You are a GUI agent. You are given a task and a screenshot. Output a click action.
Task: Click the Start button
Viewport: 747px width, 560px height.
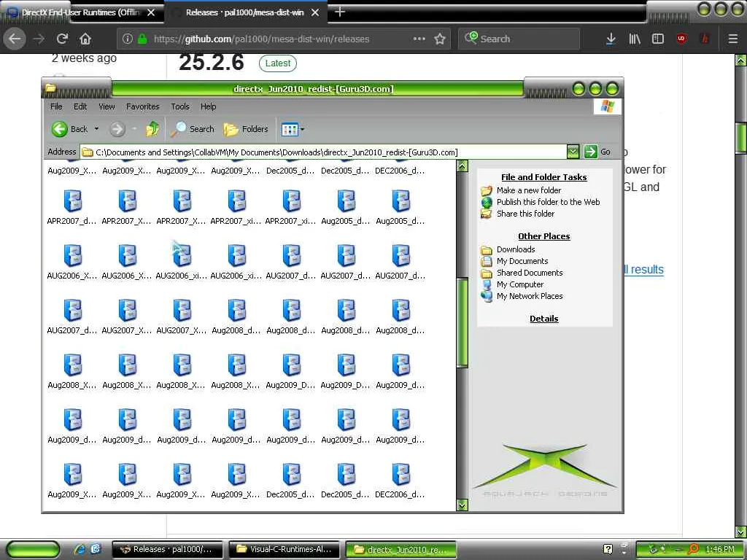click(34, 549)
